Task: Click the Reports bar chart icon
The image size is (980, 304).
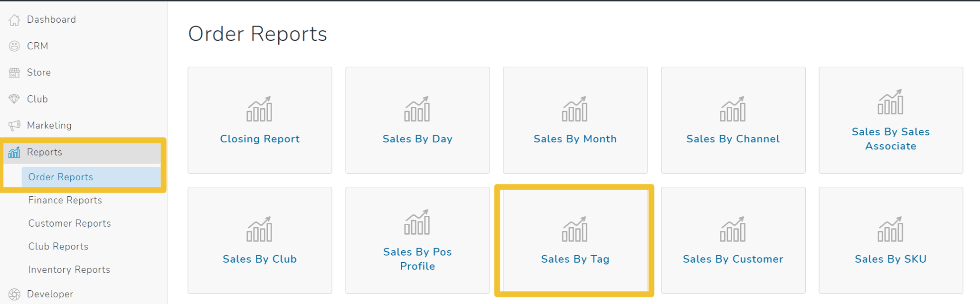Action: pos(14,152)
